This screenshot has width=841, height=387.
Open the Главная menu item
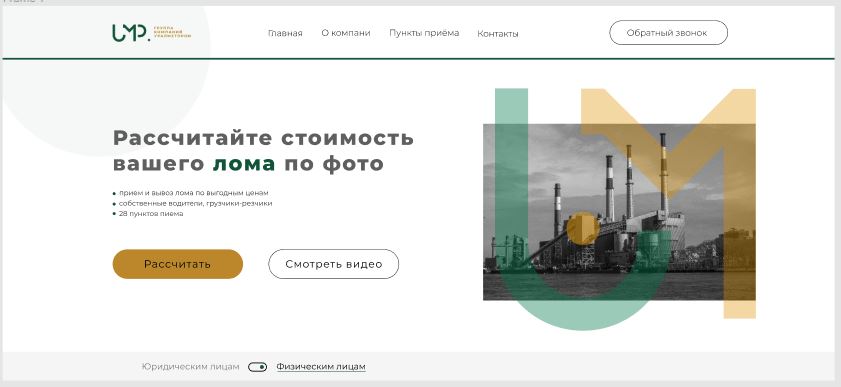coord(285,33)
